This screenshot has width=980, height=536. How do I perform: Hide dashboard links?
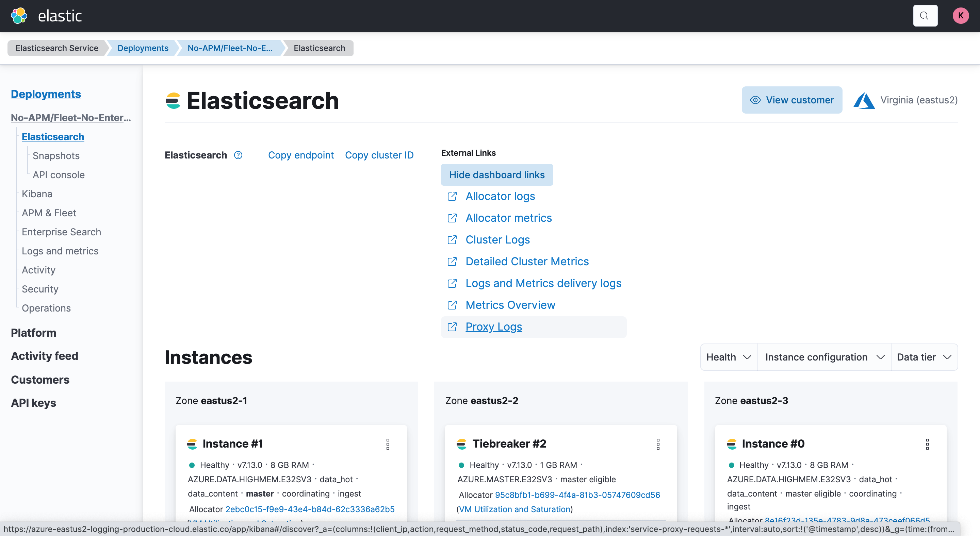pos(497,175)
